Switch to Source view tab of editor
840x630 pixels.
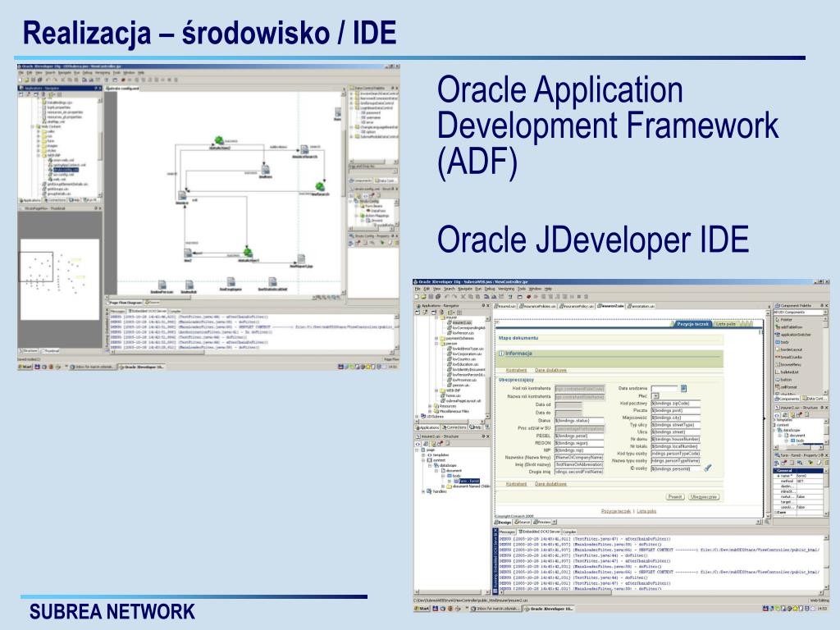point(523,522)
